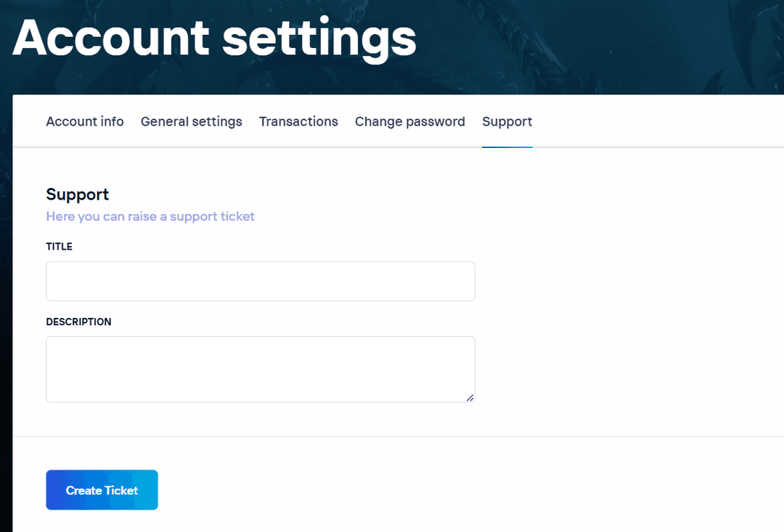Switch to the General settings tab
Screen dimensions: 784x532
coord(191,122)
